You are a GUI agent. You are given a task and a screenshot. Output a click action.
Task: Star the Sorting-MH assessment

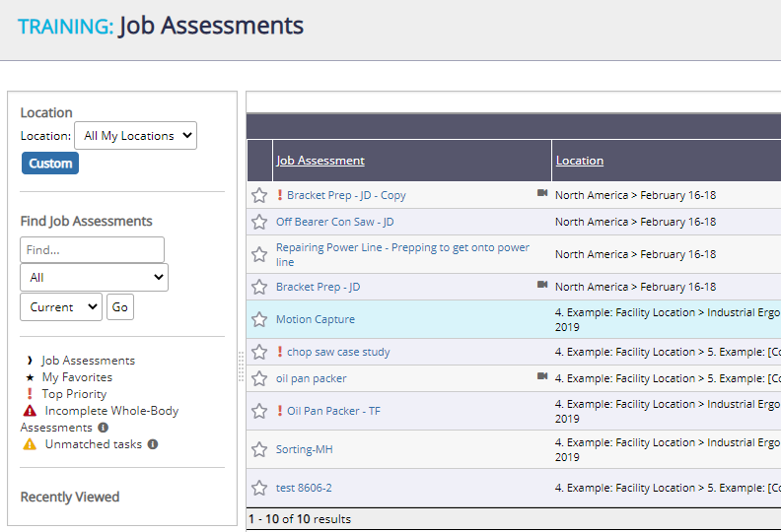(259, 449)
